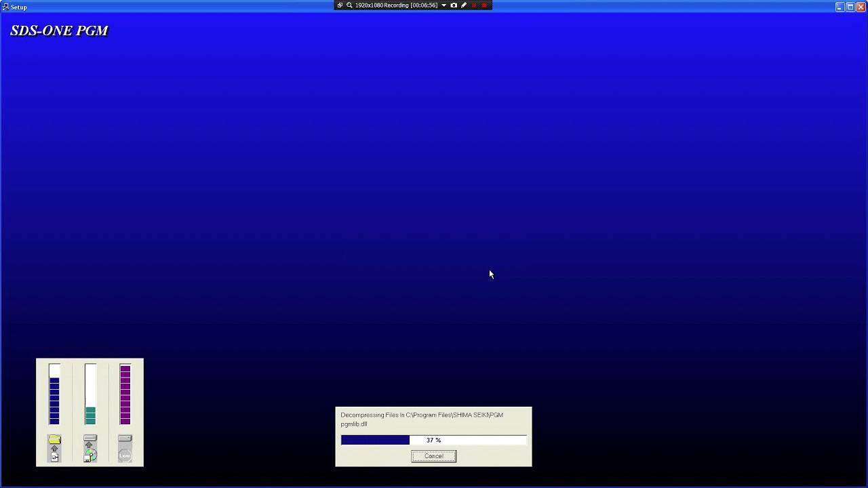868x488 pixels.
Task: Click the pgmlib.dll file name text
Action: pyautogui.click(x=354, y=424)
